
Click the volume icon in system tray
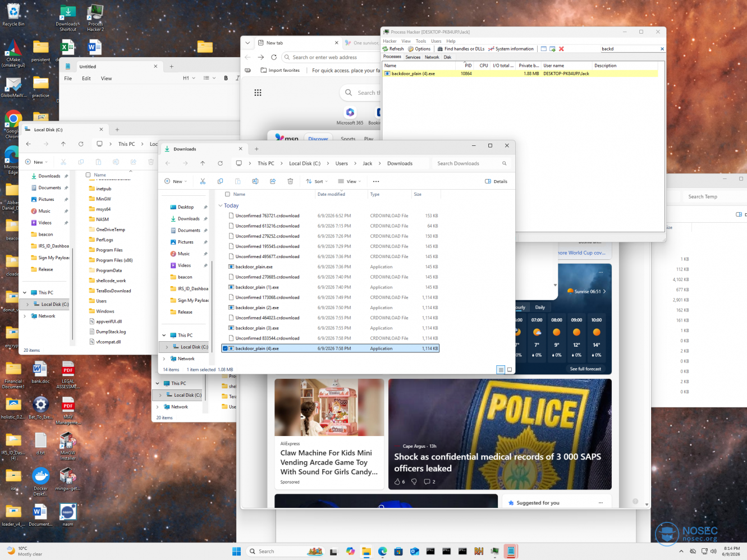tap(713, 551)
